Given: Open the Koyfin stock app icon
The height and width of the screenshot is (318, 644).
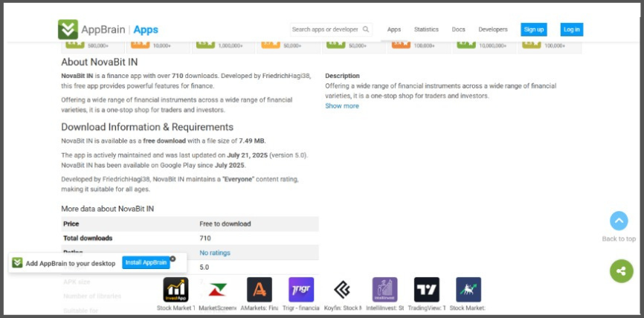Looking at the screenshot, I should tap(343, 290).
